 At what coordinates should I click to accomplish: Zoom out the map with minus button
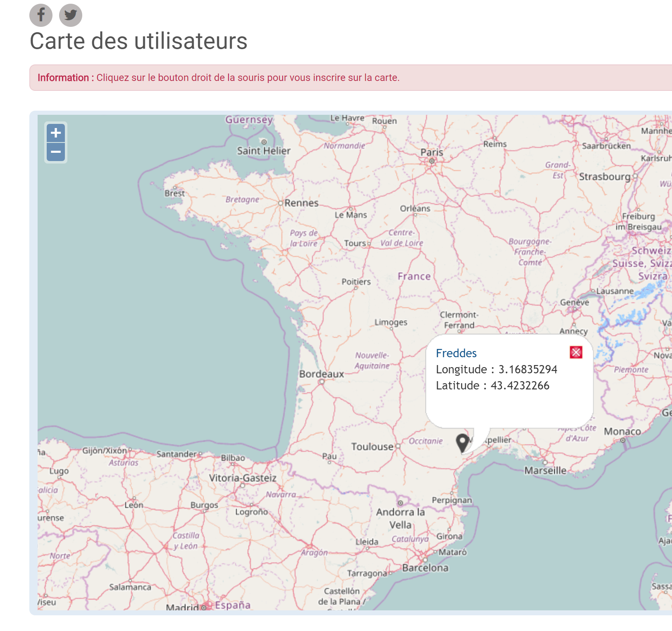coord(56,152)
